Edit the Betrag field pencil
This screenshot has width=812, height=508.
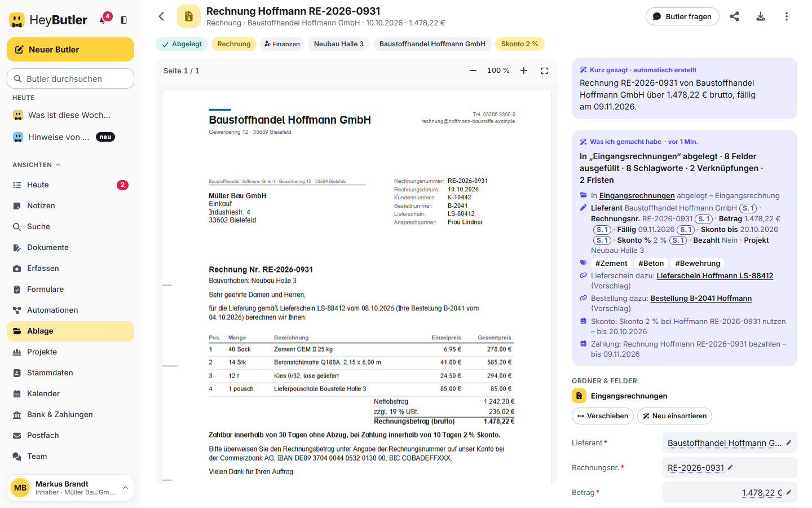(789, 492)
